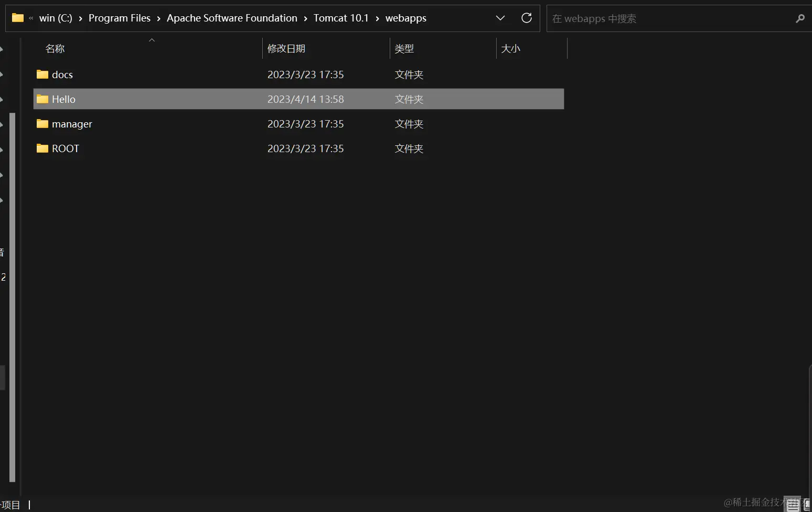This screenshot has width=812, height=512.
Task: Click the docs row modified date
Action: pos(306,74)
